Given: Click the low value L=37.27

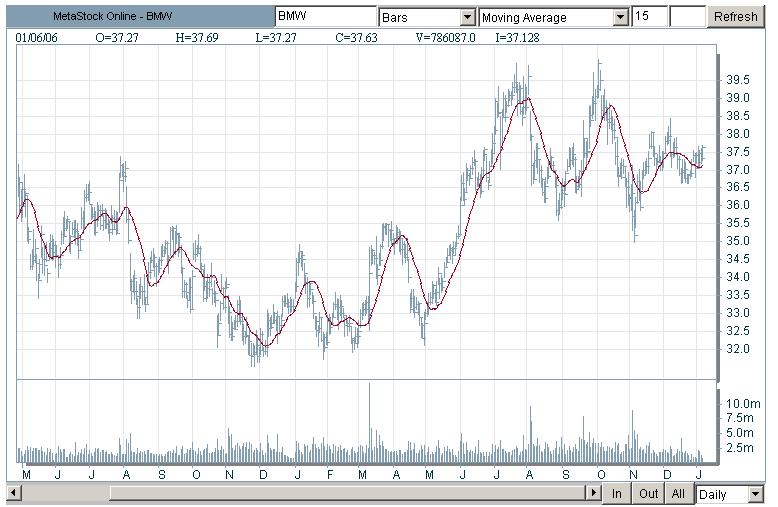Looking at the screenshot, I should click(276, 38).
